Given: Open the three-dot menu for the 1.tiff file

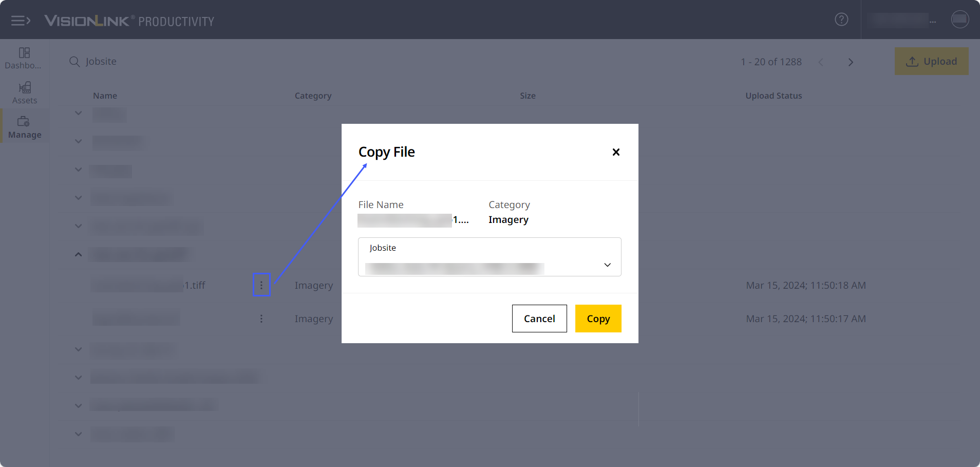Looking at the screenshot, I should (261, 285).
